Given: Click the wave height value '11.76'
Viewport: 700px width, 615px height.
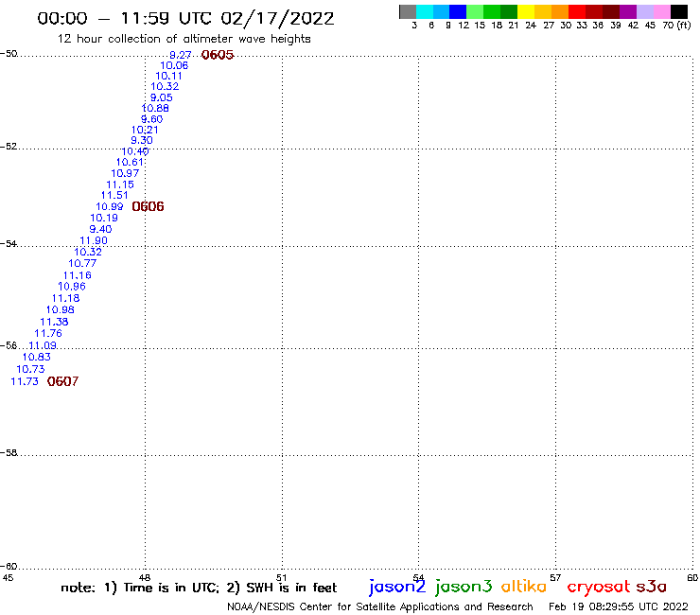Looking at the screenshot, I should 48,334.
